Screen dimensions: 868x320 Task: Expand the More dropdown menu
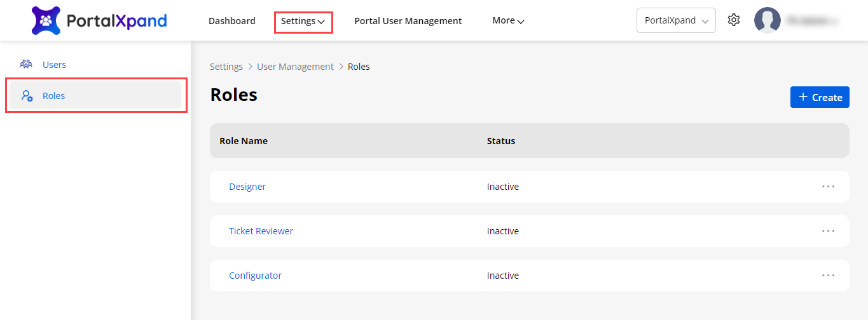(x=508, y=21)
